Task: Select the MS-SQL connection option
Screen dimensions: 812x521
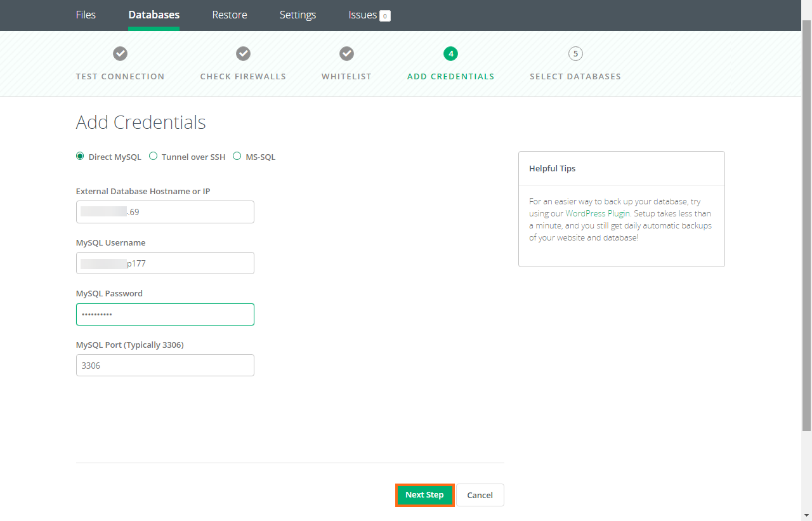Action: point(237,155)
